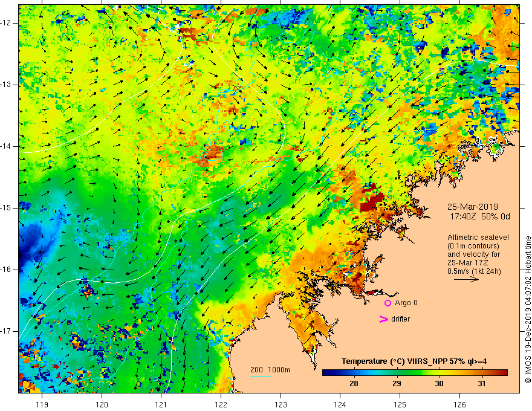The width and height of the screenshot is (532, 411).
Task: Click the "Argo 0" legend label
Action: pos(406,303)
